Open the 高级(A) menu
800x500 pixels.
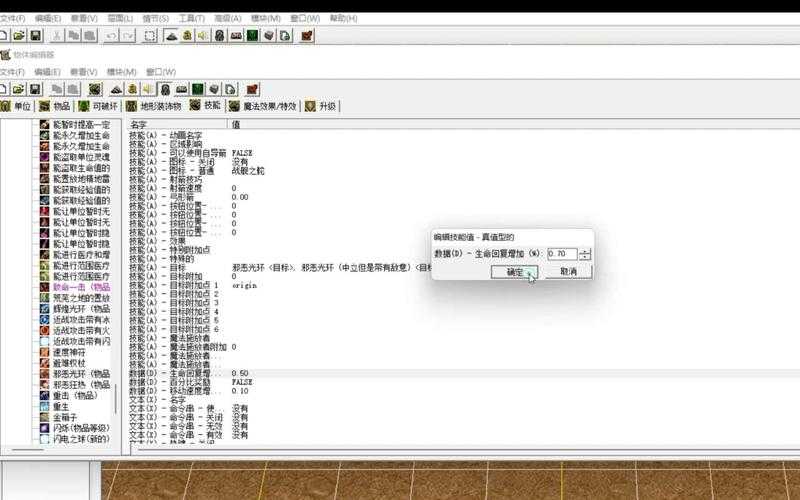click(x=228, y=18)
